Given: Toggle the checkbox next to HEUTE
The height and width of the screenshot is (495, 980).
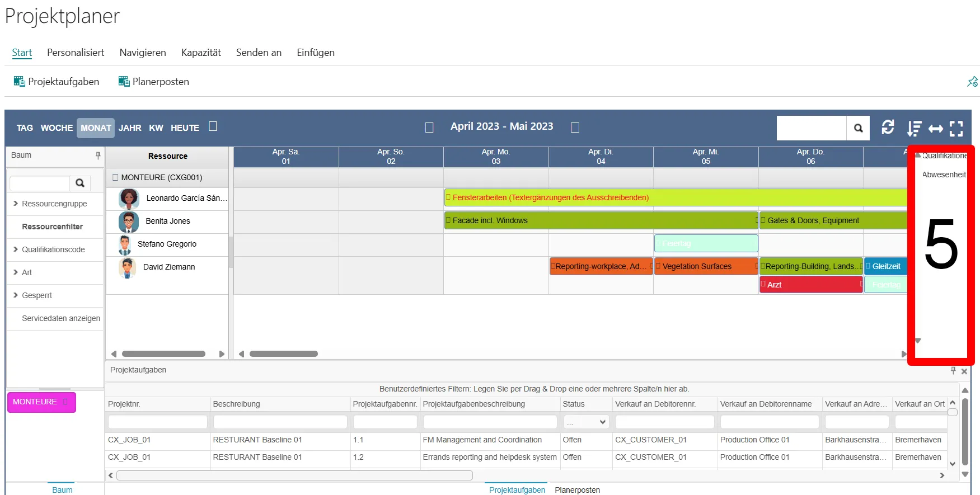Looking at the screenshot, I should point(213,126).
